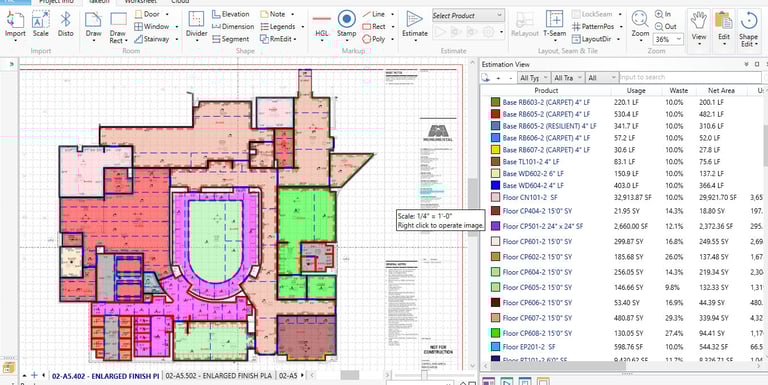Select the Import tool icon

(x=15, y=21)
